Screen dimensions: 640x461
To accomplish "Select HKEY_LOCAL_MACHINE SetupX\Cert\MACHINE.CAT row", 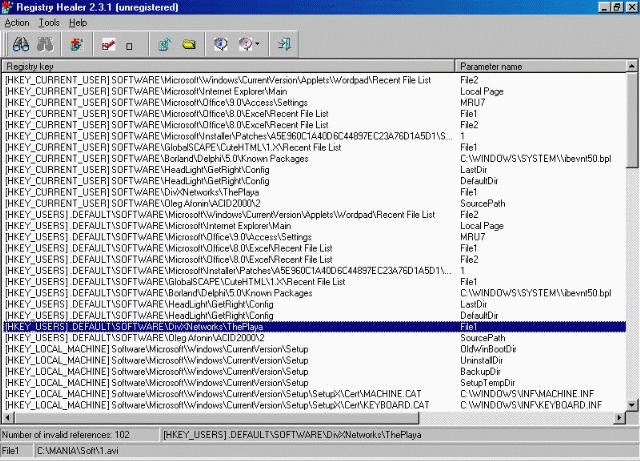I will [314, 394].
